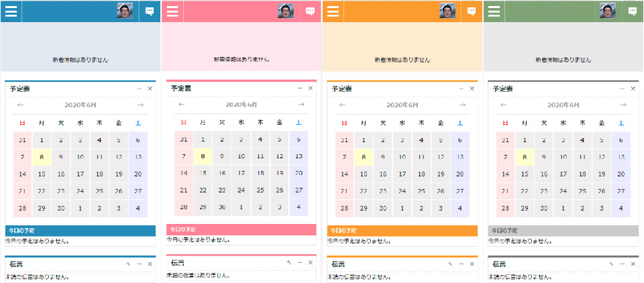Click user avatar in orange header

click(447, 11)
